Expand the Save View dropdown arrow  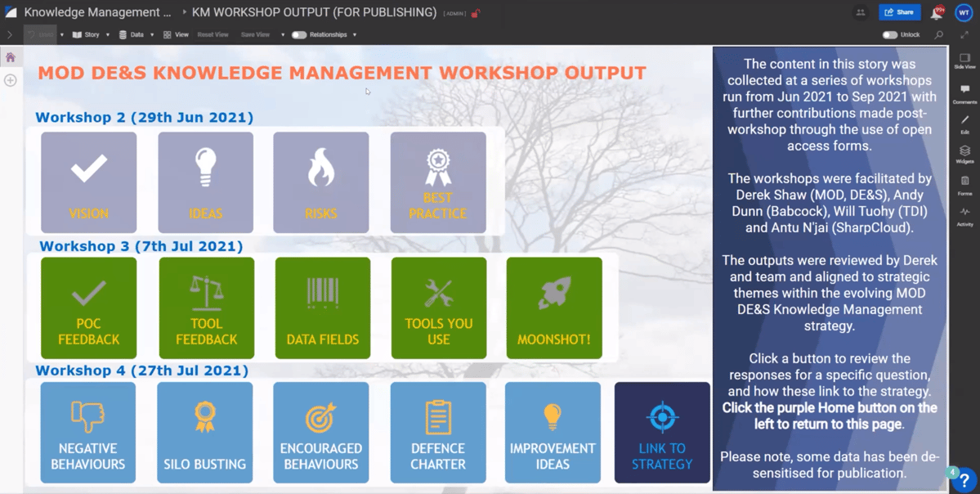[283, 34]
